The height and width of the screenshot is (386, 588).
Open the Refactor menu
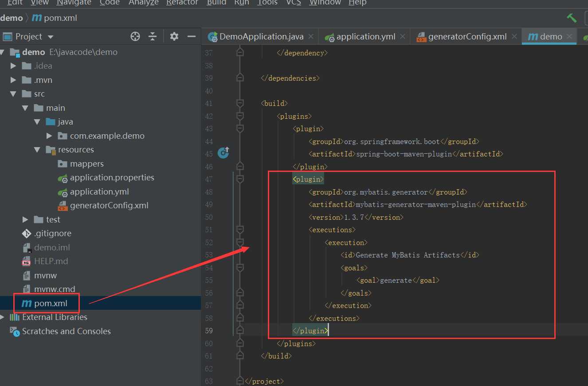point(182,3)
